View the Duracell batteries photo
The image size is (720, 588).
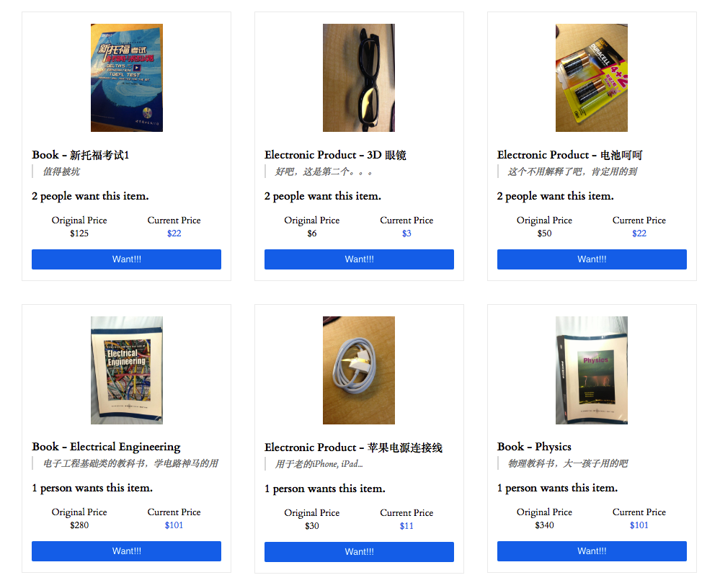592,78
